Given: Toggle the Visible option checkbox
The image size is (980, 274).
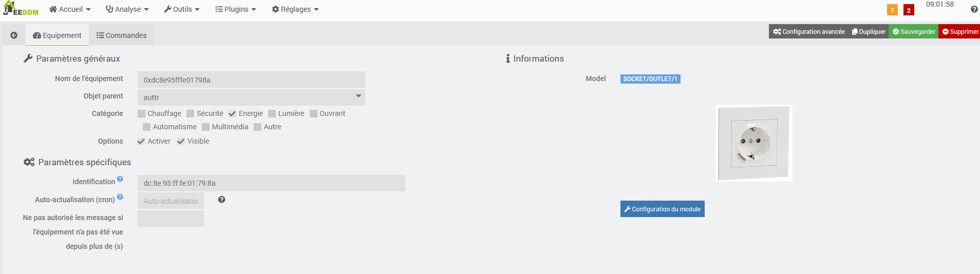Looking at the screenshot, I should pos(181,142).
